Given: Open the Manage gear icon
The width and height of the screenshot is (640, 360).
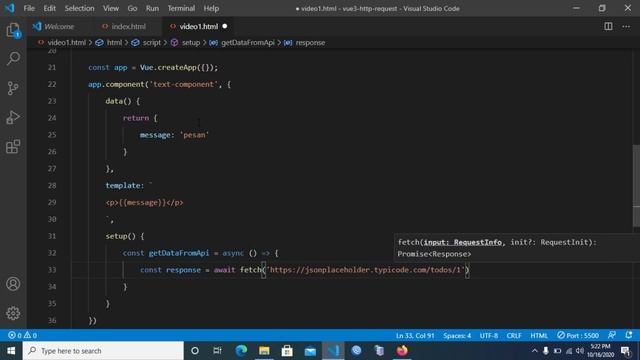Looking at the screenshot, I should point(13,313).
